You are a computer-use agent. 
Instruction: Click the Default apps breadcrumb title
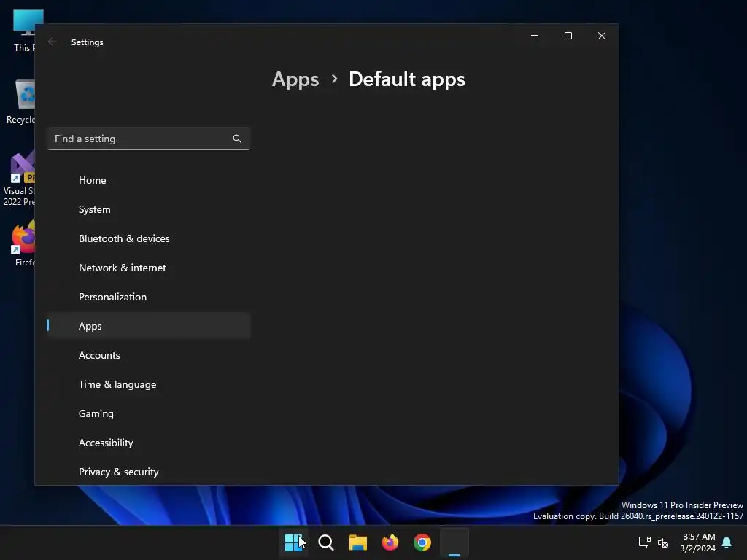pos(407,79)
